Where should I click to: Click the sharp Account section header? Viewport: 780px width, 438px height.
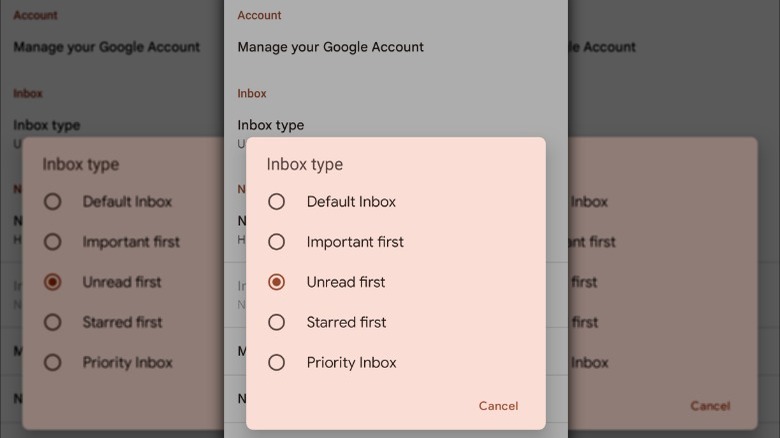click(x=259, y=15)
